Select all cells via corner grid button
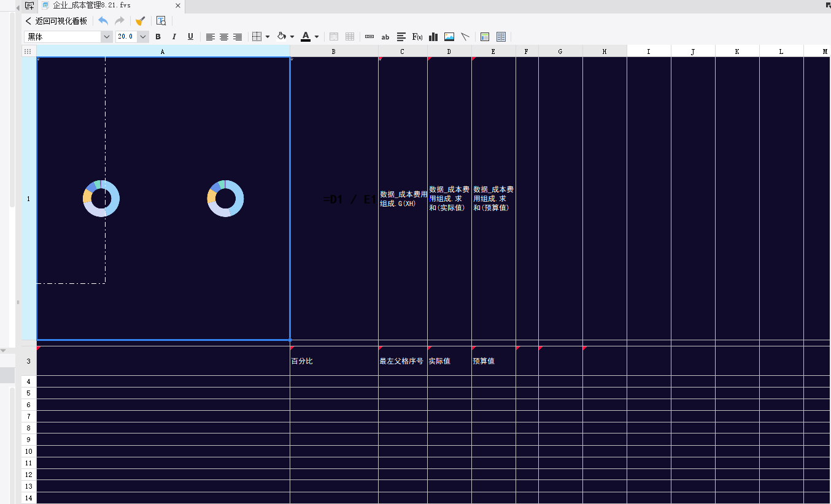 29,52
